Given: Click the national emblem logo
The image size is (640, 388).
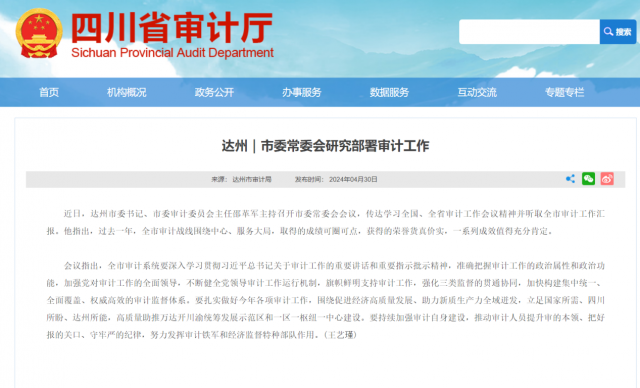Looking at the screenshot, I should click(x=39, y=33).
